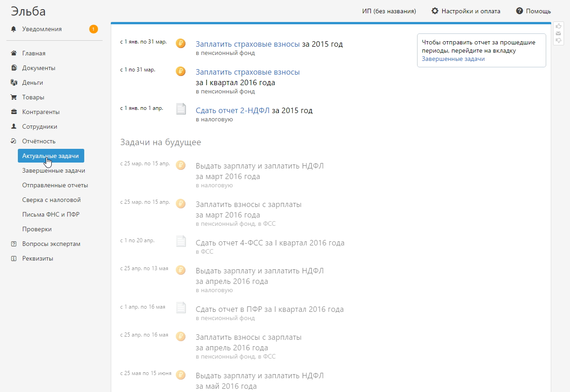
Task: Click the briefcase icon for Контрагенты
Action: (13, 112)
